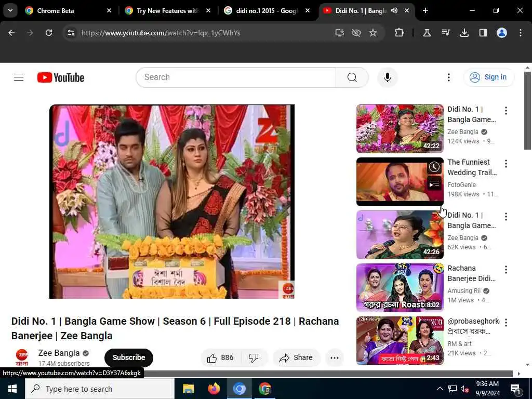This screenshot has width=532, height=399.
Task: Open Chrome profile avatar
Action: point(501,33)
